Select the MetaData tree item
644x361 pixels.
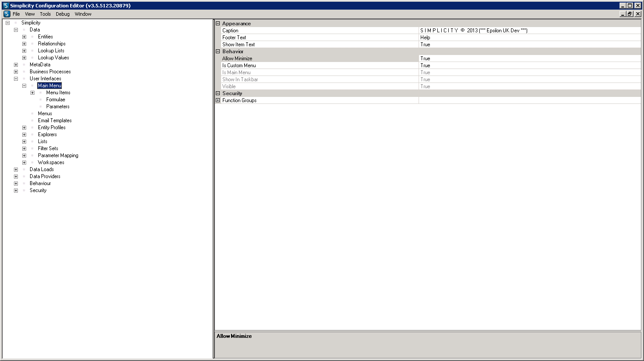40,65
